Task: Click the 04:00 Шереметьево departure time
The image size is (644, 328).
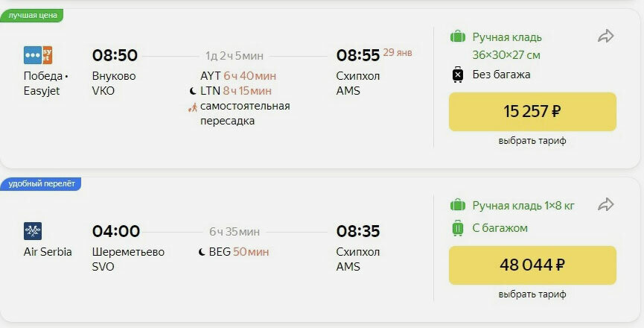Action: (116, 231)
